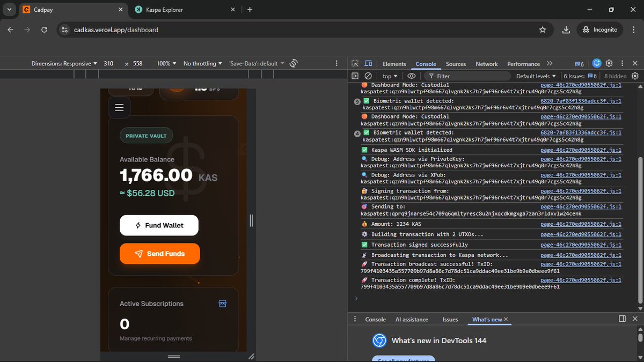Bookmark this page with the star icon
644x362 pixels.
543,29
